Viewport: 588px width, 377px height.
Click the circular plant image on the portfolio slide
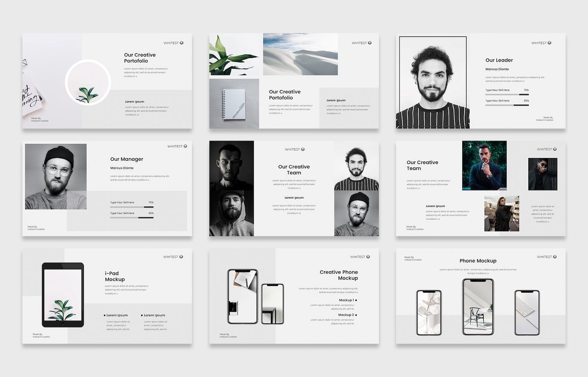click(88, 82)
